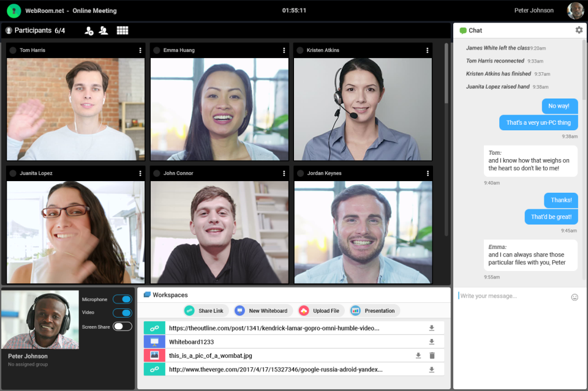Screen dimensions: 588x391
Task: Open Tom Harris options menu
Action: 140,50
